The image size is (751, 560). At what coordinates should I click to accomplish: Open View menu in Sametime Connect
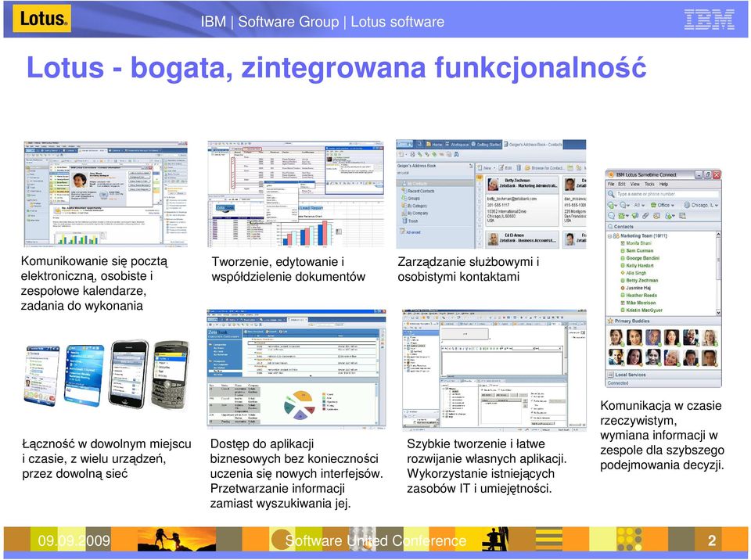point(635,184)
